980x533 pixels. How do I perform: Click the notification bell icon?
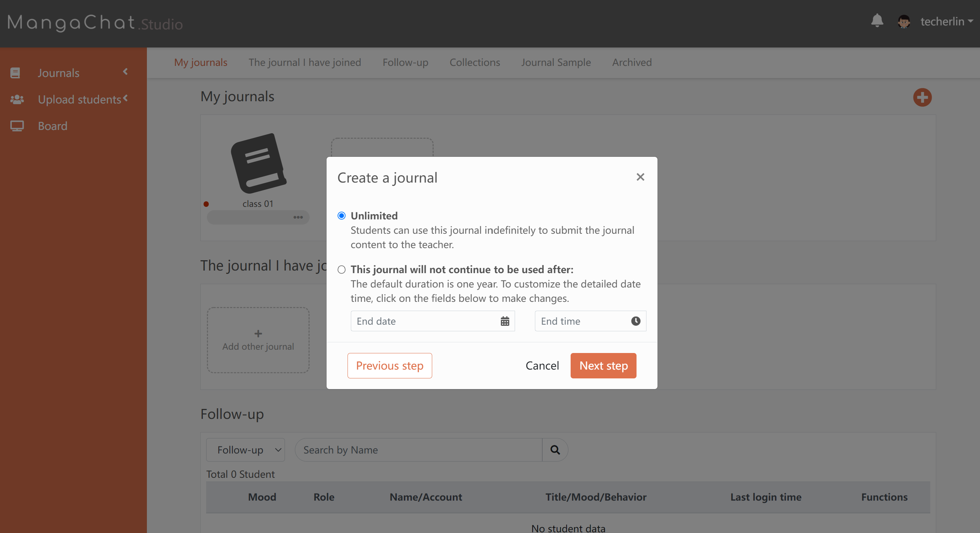(877, 21)
